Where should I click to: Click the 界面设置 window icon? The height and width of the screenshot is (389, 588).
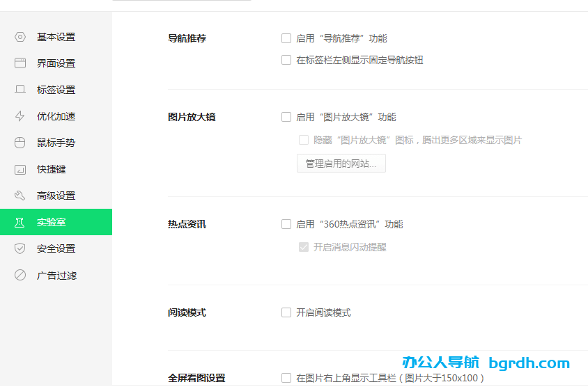20,63
